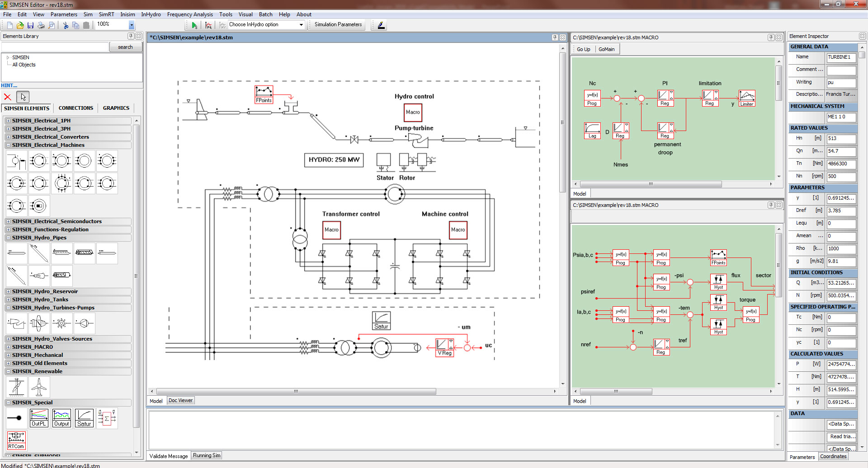Viewport: 868px width, 468px height.
Task: Click the Cut scissors toolbar icon
Action: pos(66,25)
